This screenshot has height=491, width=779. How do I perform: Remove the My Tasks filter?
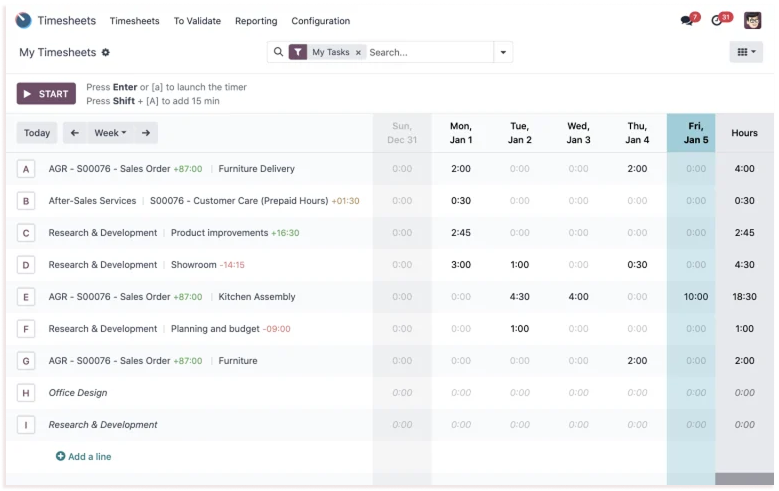pyautogui.click(x=358, y=52)
